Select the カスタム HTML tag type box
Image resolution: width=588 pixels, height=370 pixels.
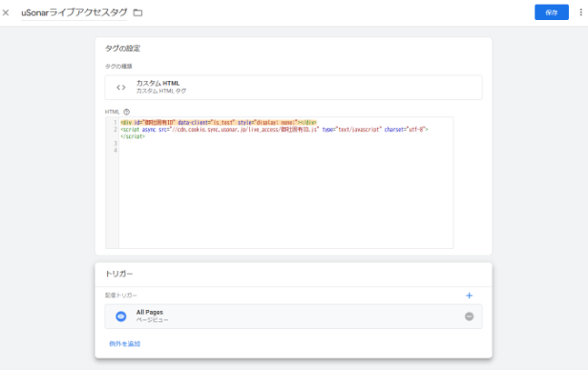pos(294,87)
